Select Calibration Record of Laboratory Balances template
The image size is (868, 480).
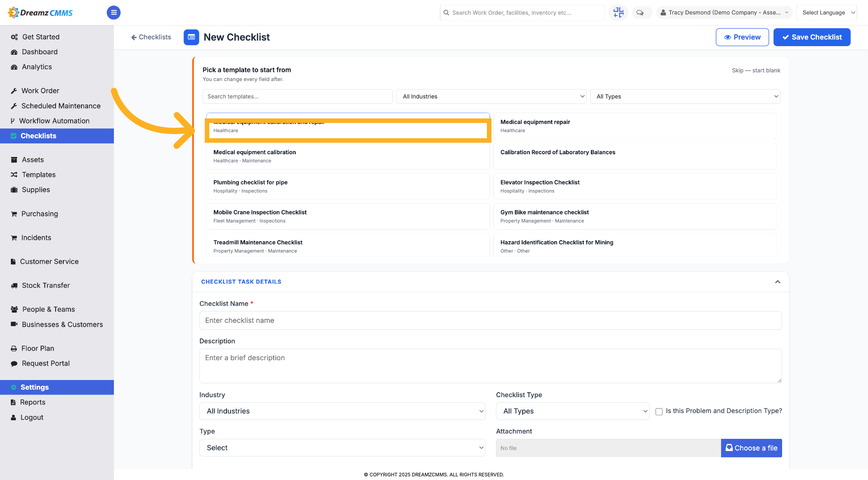pos(635,157)
